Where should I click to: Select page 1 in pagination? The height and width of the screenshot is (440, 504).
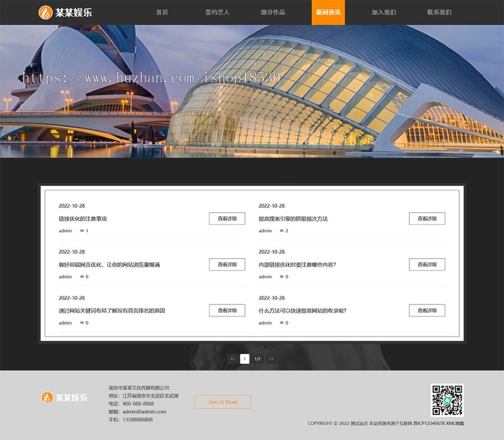(245, 359)
